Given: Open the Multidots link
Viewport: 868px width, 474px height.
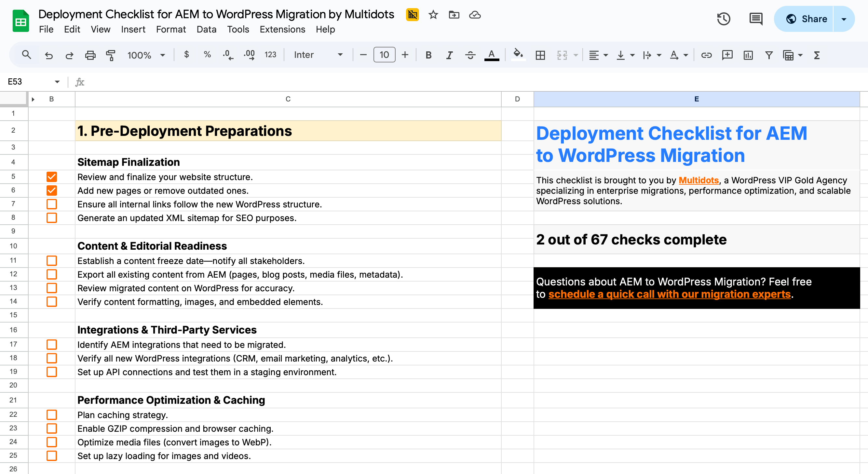Looking at the screenshot, I should (698, 180).
